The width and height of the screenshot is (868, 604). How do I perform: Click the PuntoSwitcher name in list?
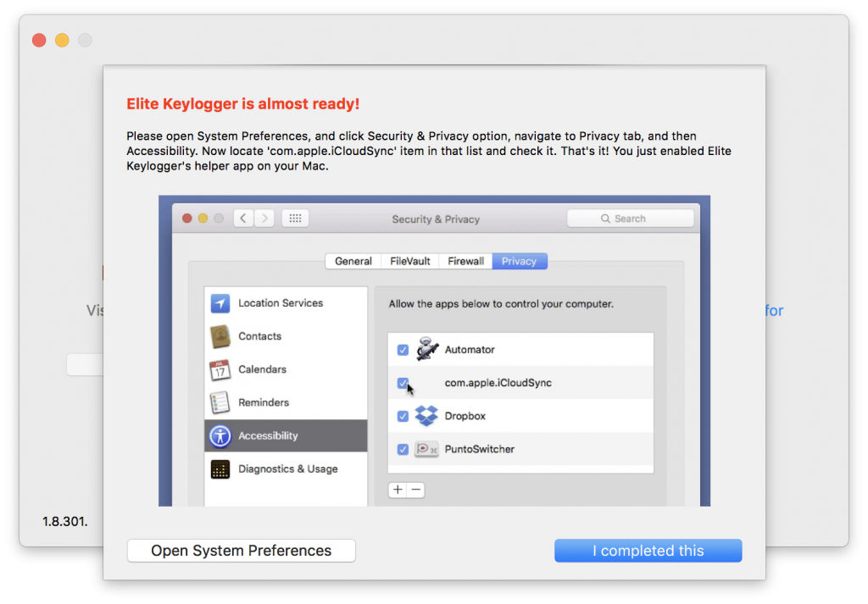(x=480, y=449)
